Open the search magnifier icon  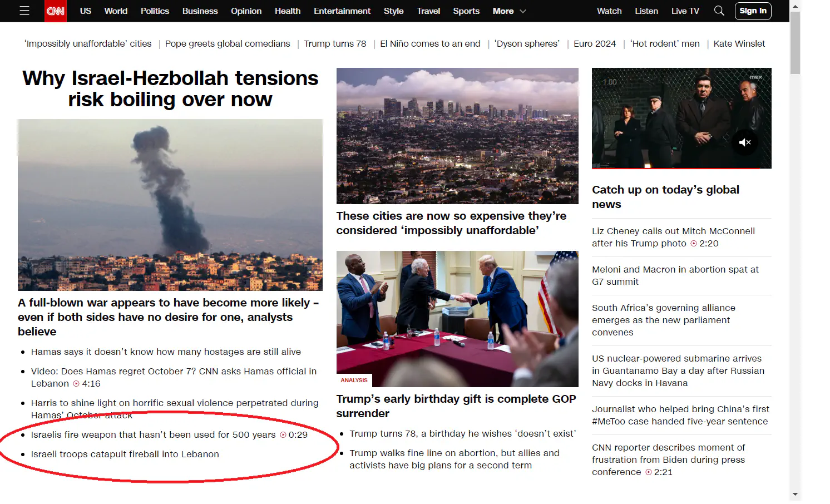[719, 11]
